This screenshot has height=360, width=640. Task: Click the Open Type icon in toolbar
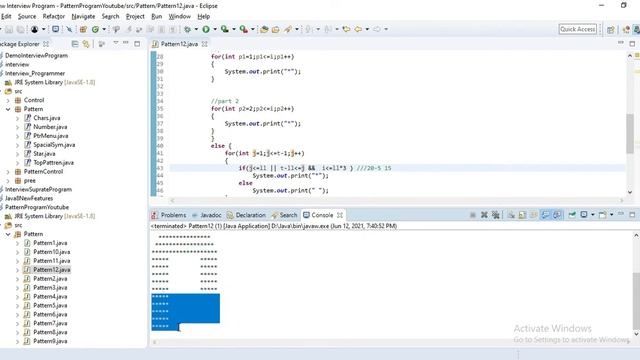point(264,29)
